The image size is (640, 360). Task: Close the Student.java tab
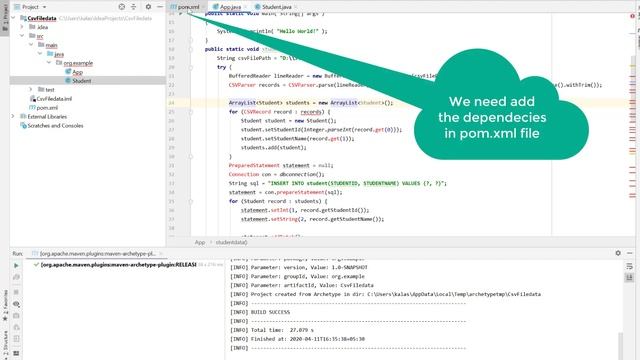pos(296,7)
